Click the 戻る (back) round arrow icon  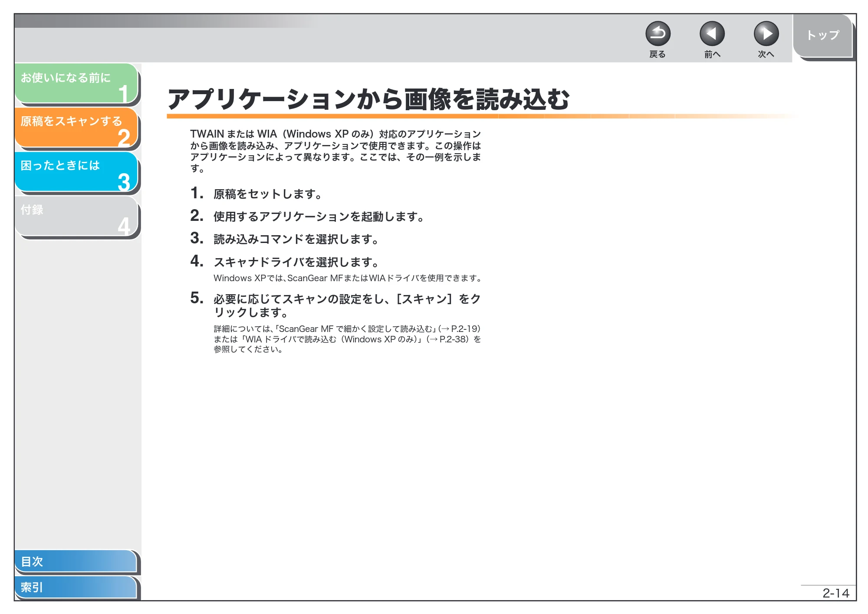coord(658,34)
